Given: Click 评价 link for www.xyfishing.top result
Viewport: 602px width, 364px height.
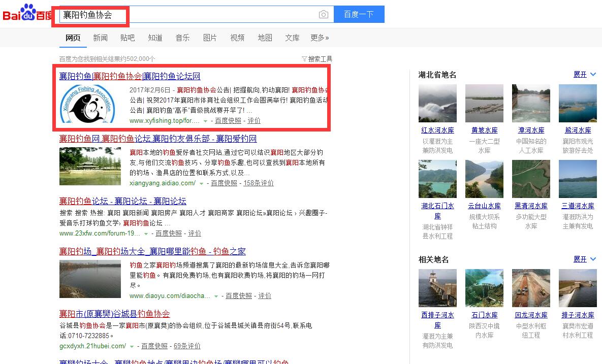Looking at the screenshot, I should [254, 121].
